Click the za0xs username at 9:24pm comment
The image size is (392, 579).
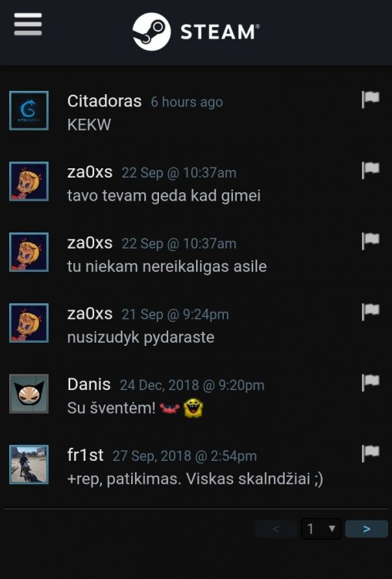tap(90, 313)
